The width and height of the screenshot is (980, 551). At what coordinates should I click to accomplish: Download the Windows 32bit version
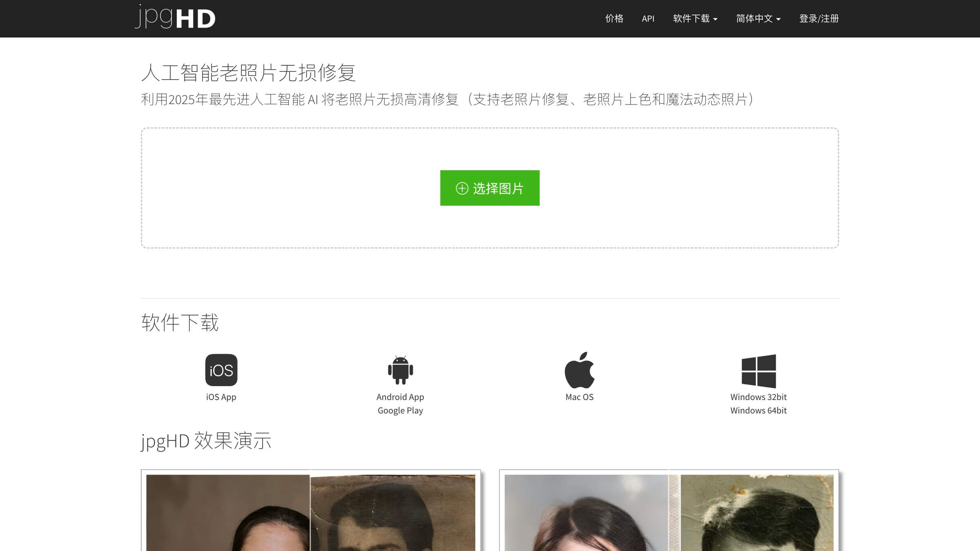(758, 397)
